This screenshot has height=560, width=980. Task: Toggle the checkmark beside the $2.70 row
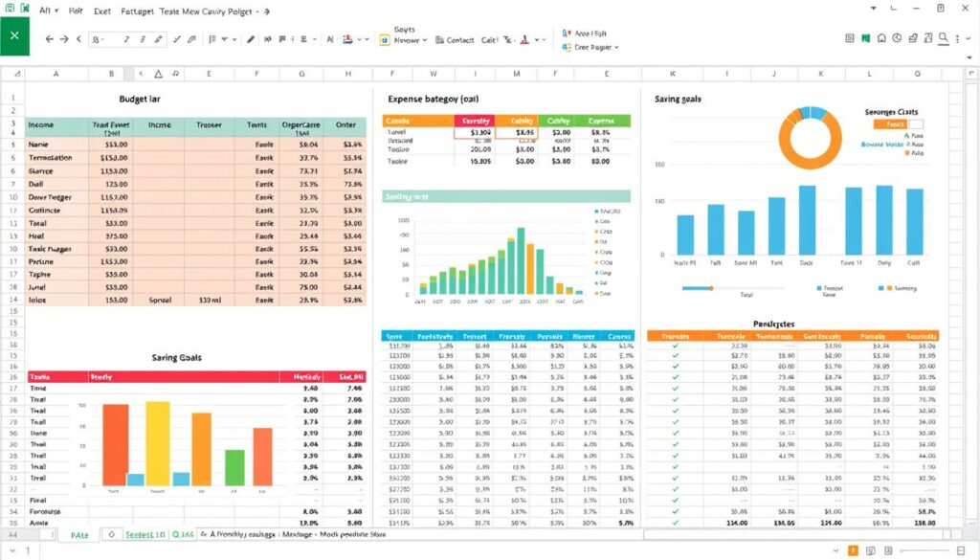point(675,356)
